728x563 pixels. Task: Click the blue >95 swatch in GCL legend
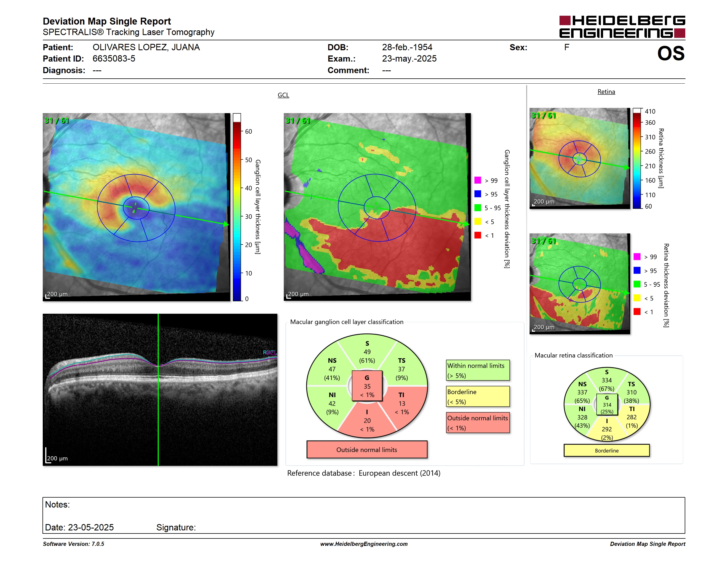pyautogui.click(x=478, y=194)
